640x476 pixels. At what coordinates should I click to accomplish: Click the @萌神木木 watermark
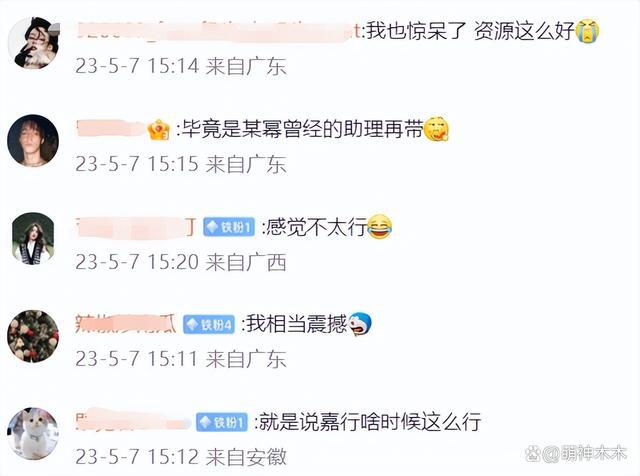pyautogui.click(x=576, y=453)
